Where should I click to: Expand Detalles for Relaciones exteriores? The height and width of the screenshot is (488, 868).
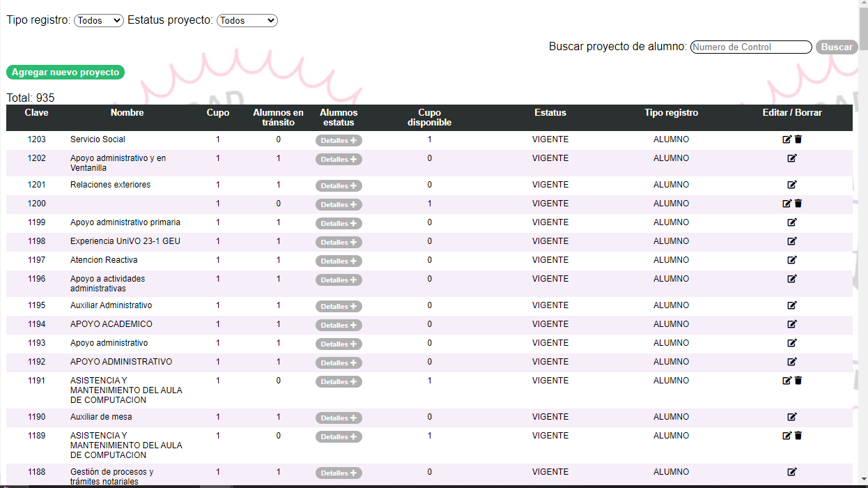339,186
